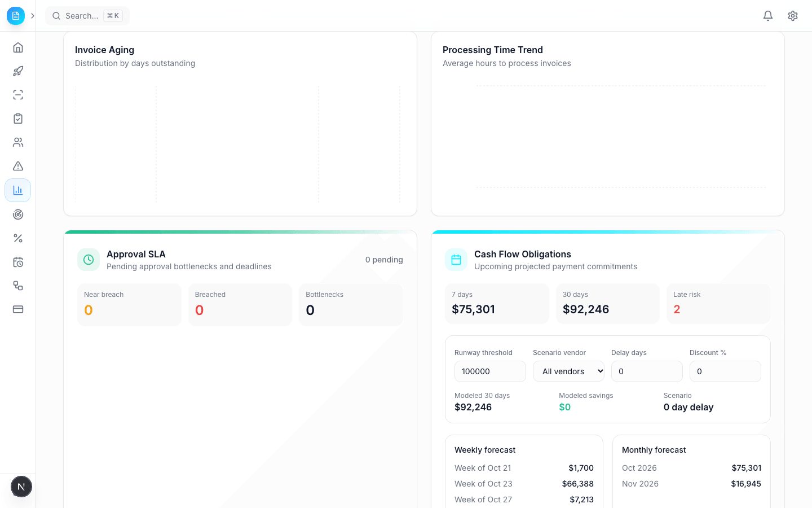Click the 'Week of Oct 23' row
This screenshot has width=812, height=508.
524,484
